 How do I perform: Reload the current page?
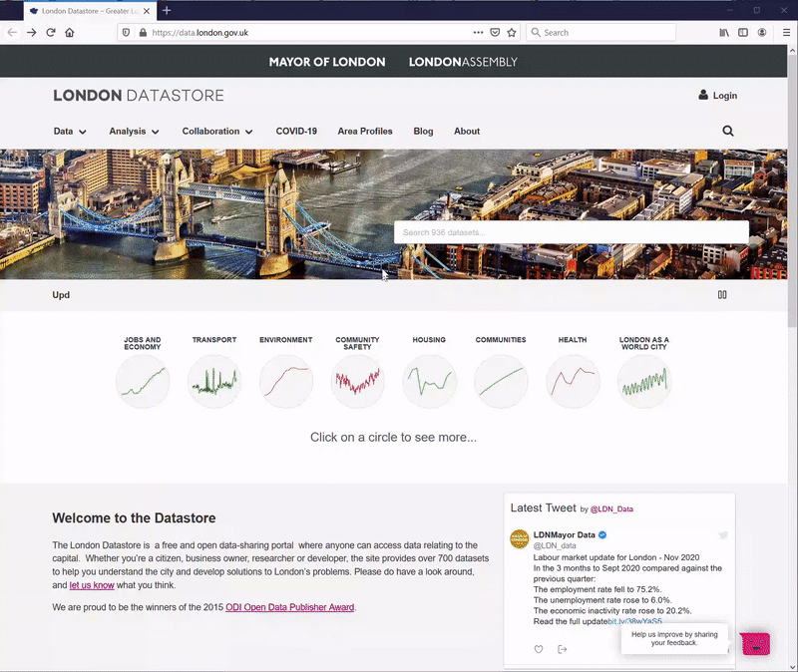click(51, 33)
